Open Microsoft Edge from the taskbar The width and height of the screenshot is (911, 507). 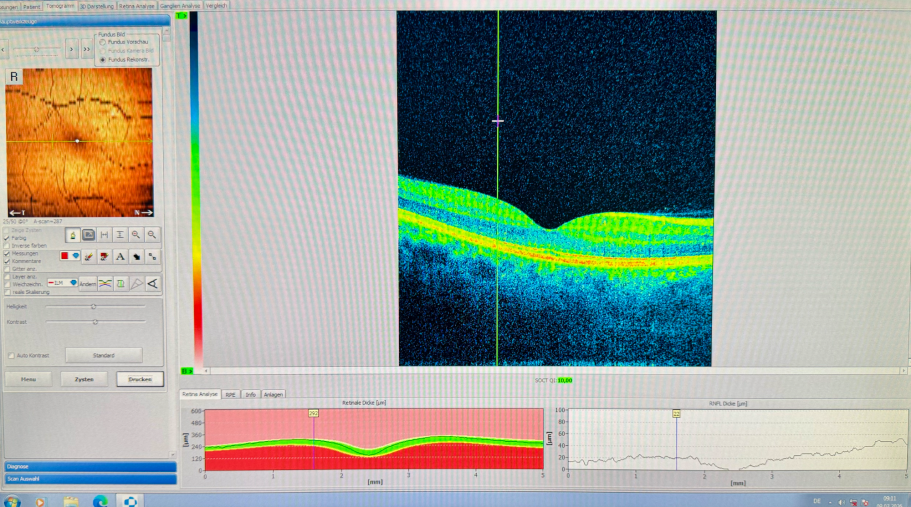pos(99,499)
